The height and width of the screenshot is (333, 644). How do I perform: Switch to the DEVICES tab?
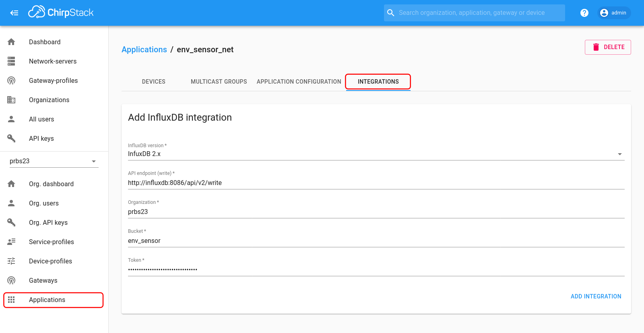(154, 82)
